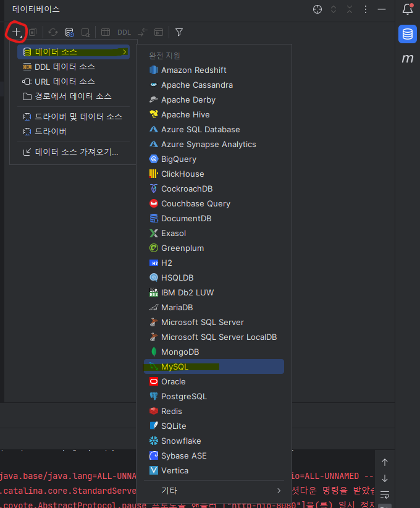Choose Microsoft SQL Server LocalDB entry
420x508 pixels.
(x=214, y=337)
